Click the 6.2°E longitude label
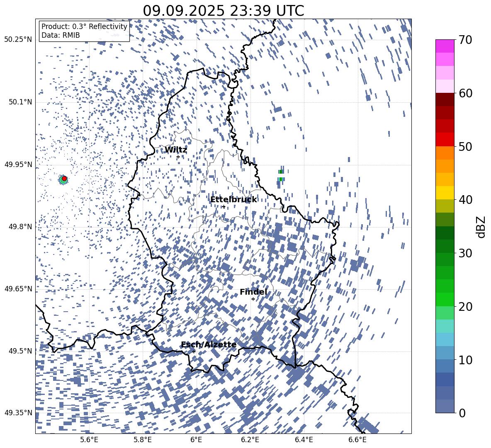Image resolution: width=491 pixels, height=448 pixels. [x=250, y=440]
